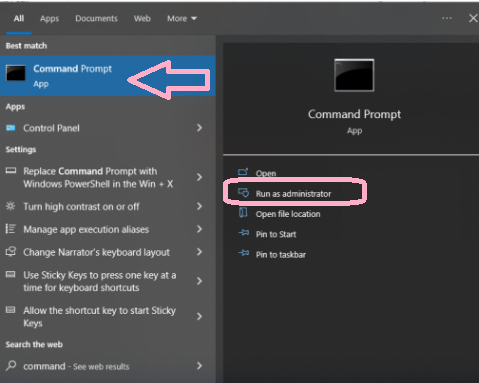This screenshot has width=479, height=383.
Task: Expand chevron for Replace Command Prompt setting
Action: pos(199,177)
